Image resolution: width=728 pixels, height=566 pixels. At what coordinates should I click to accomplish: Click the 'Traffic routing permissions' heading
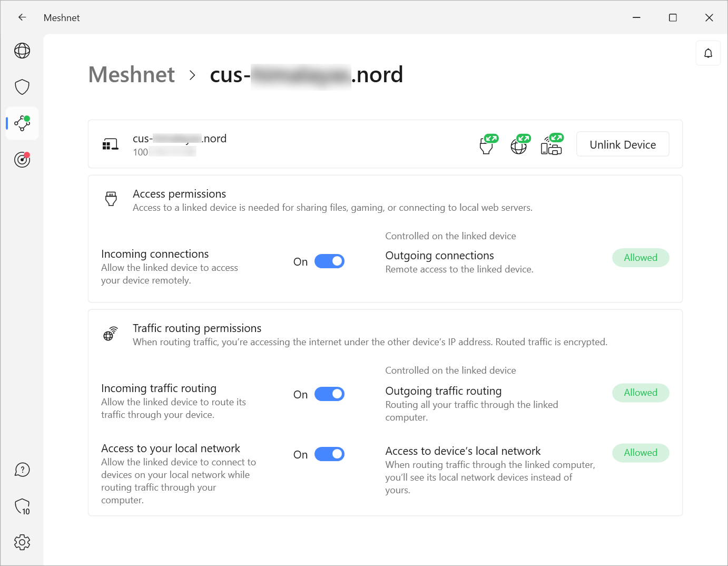pos(197,328)
